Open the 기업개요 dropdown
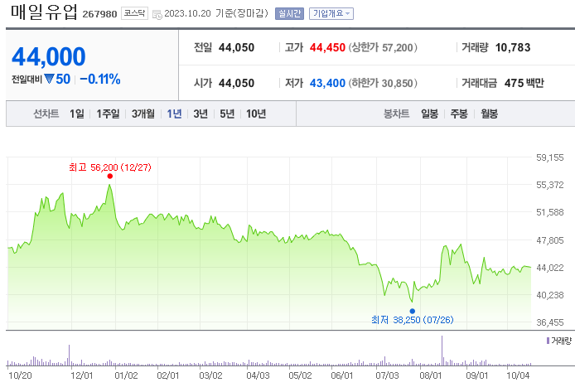Viewport: 575px width, 392px height. pos(331,13)
